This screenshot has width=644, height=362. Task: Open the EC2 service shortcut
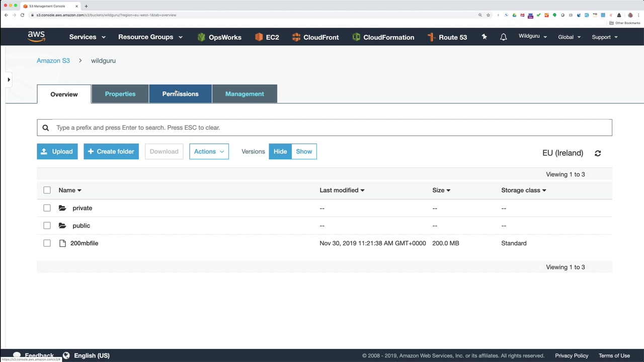[x=267, y=37]
